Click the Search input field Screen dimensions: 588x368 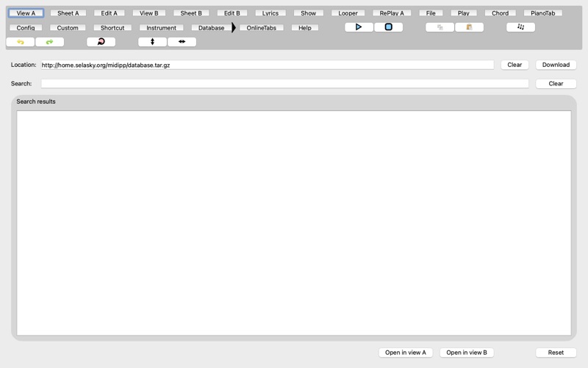pos(284,83)
